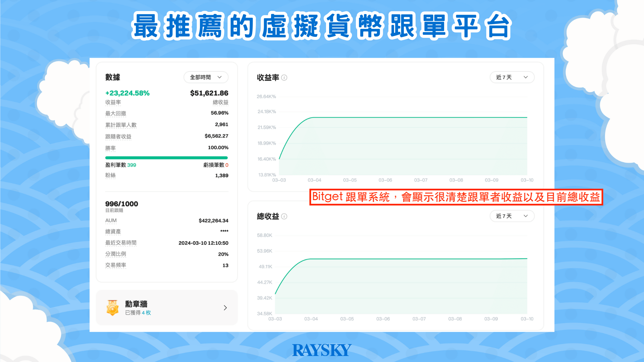
Task: Click the 20% profit share value
Action: [x=223, y=254]
